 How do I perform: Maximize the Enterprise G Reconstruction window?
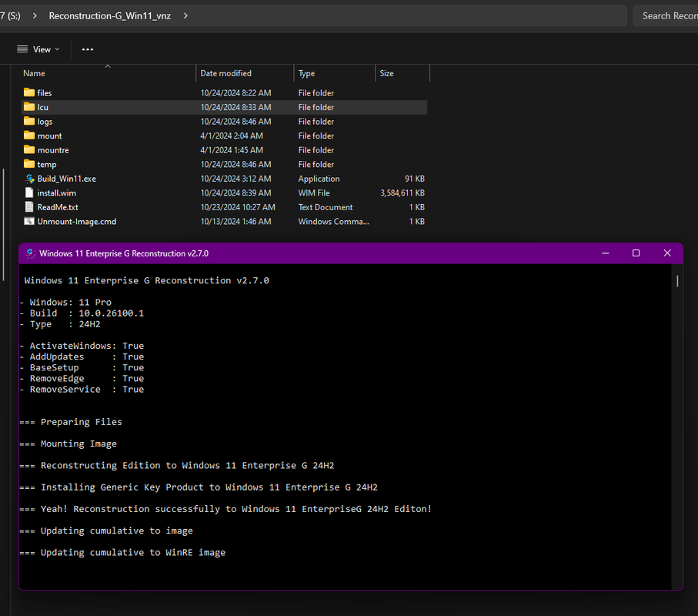[x=636, y=253]
